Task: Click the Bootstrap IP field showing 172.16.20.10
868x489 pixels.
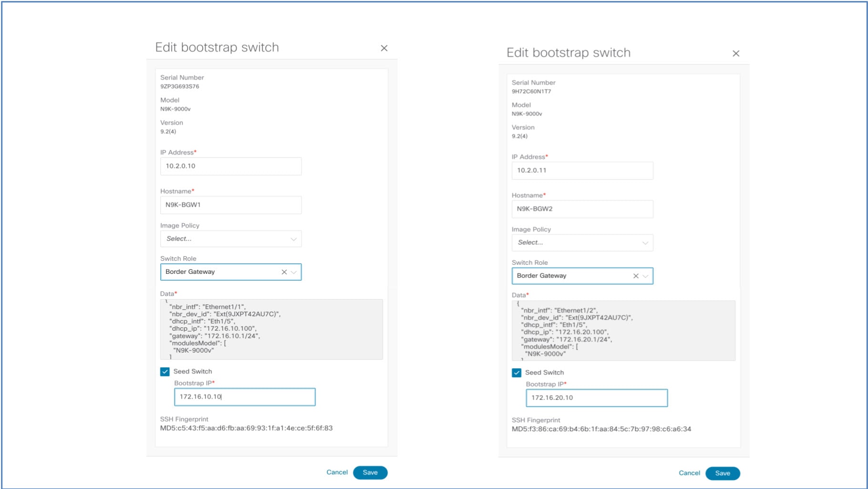Action: [x=596, y=398]
